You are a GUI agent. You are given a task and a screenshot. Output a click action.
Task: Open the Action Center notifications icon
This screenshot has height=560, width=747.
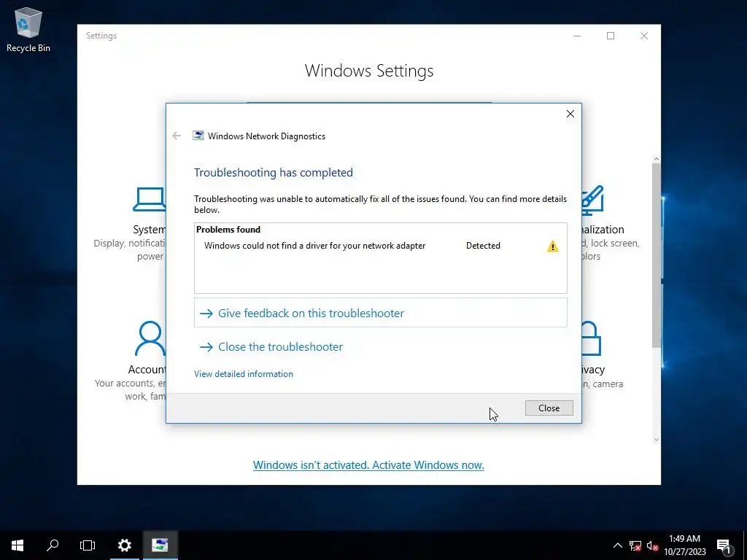coord(724,545)
